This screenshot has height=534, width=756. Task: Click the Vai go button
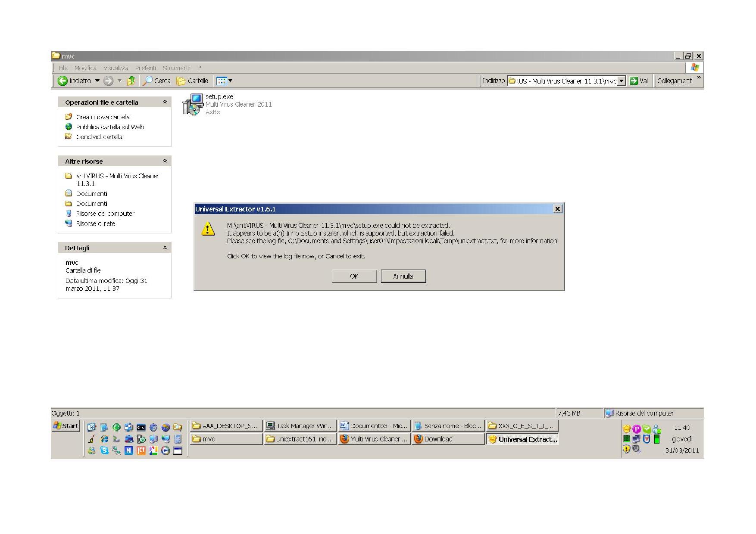[x=639, y=81]
